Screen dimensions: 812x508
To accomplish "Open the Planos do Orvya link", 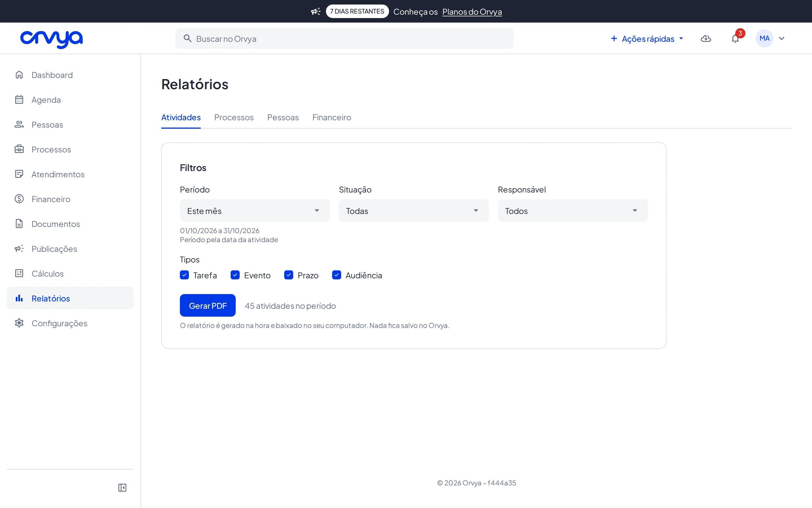I will coord(472,12).
